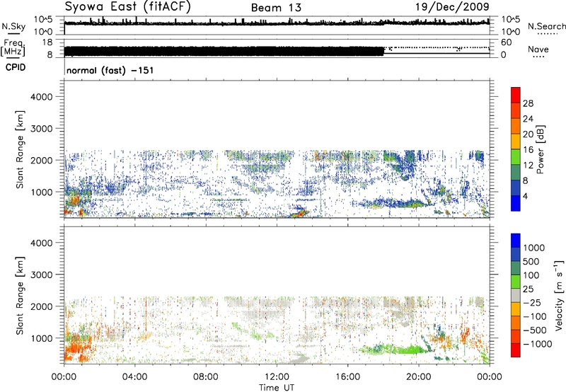Click the "Freq. [MHz]" axis label

click(x=13, y=47)
